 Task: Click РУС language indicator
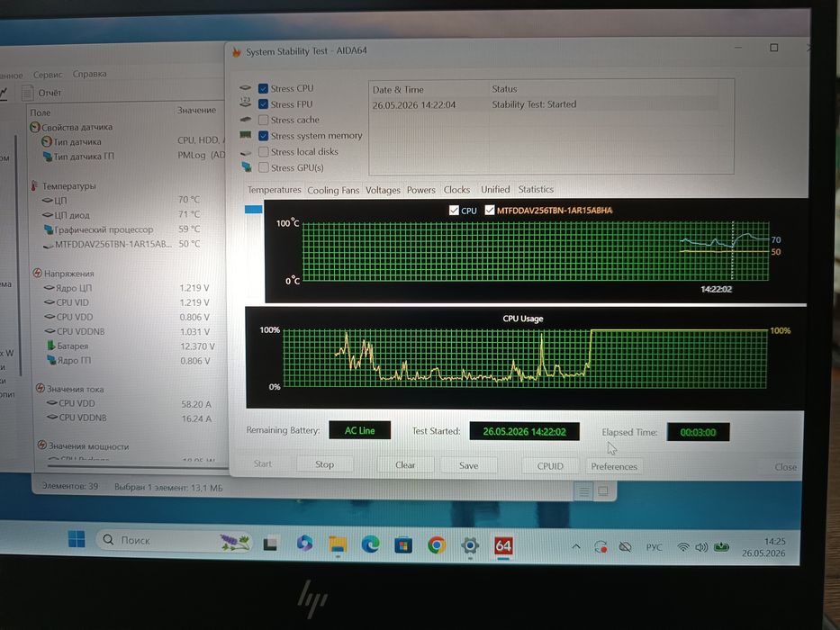tap(655, 547)
